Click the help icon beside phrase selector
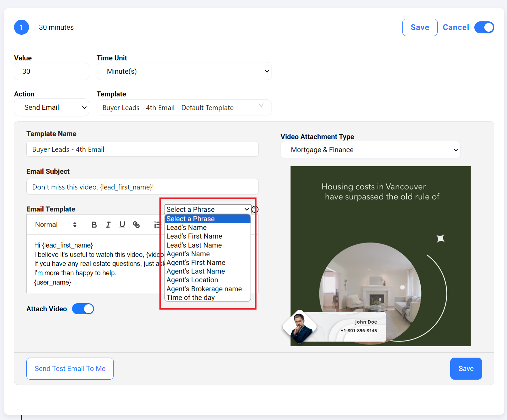Image resolution: width=507 pixels, height=420 pixels. pyautogui.click(x=255, y=209)
